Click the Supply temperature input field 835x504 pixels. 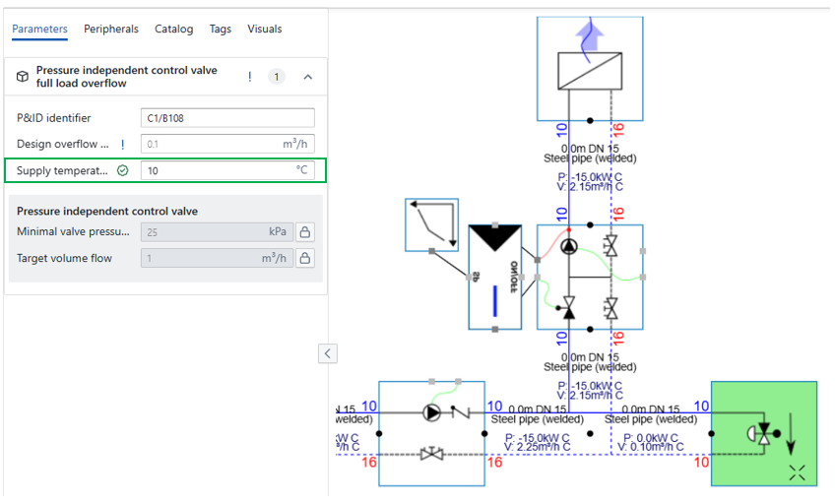[x=217, y=170]
